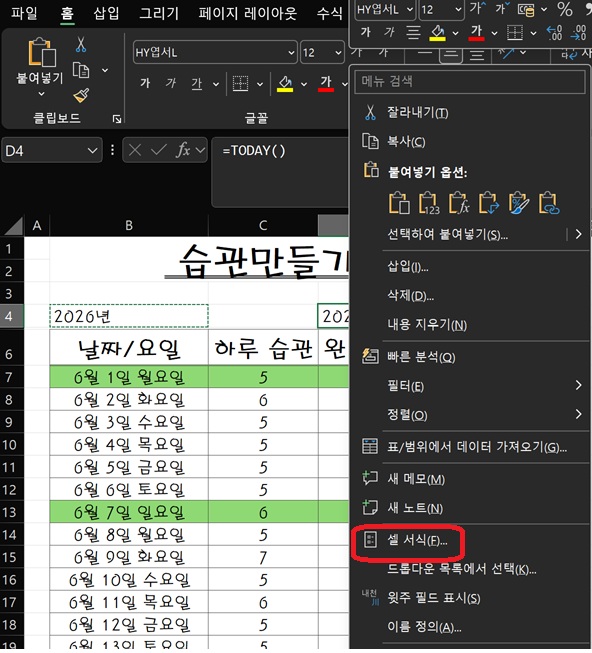Apply red font color from mini toolbar
This screenshot has height=653, width=592.
point(476,32)
